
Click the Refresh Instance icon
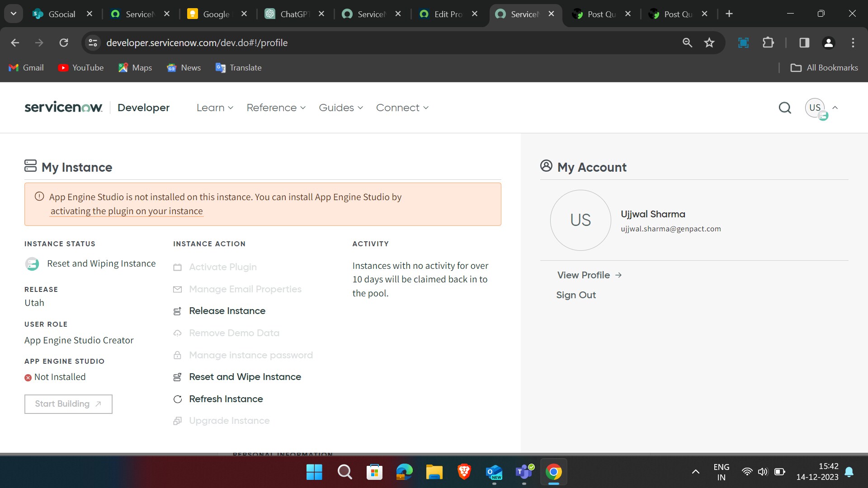[177, 399]
